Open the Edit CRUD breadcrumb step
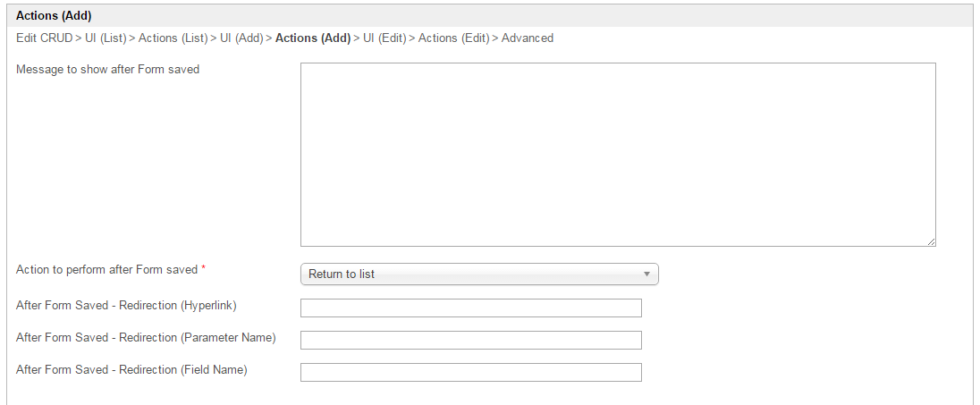Screen dimensions: 980x405 [x=45, y=38]
